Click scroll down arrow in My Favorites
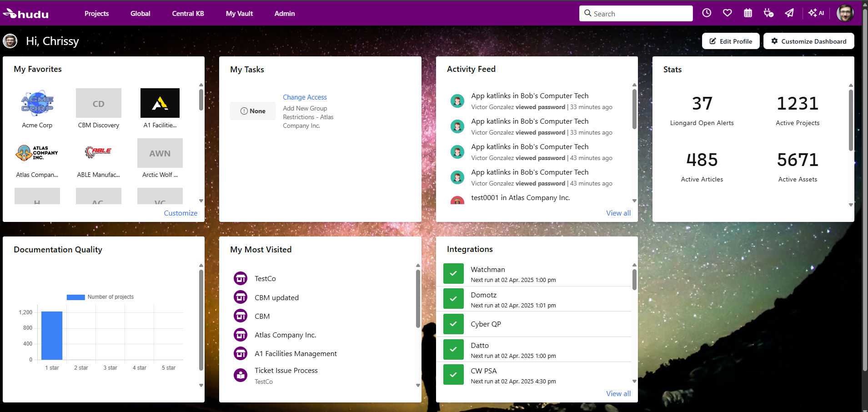 (x=201, y=201)
